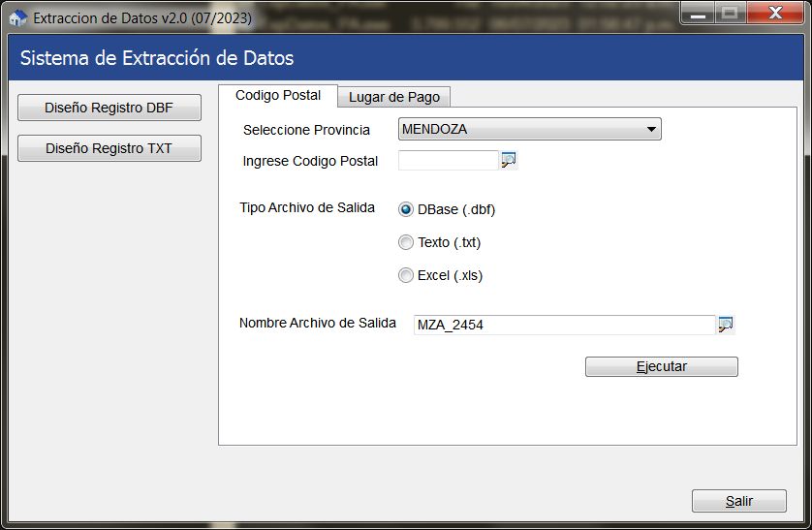812x530 pixels.
Task: Click the postal code search magnifier icon
Action: coord(509,161)
